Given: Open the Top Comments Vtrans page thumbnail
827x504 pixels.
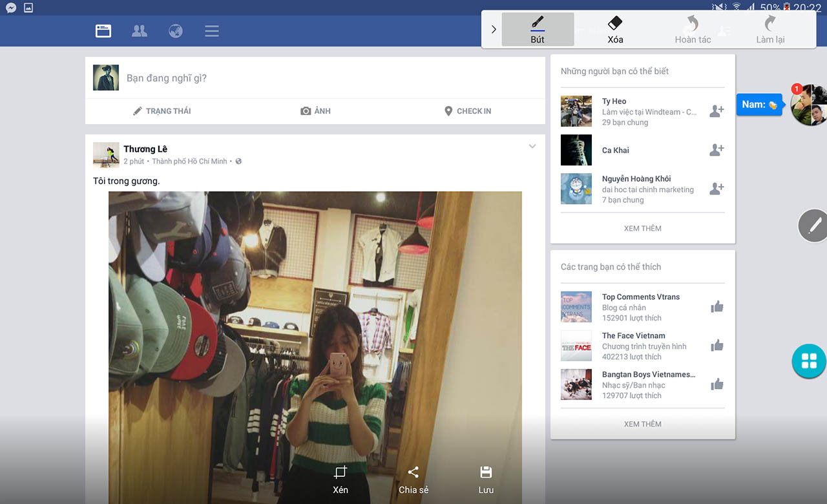Looking at the screenshot, I should 576,307.
